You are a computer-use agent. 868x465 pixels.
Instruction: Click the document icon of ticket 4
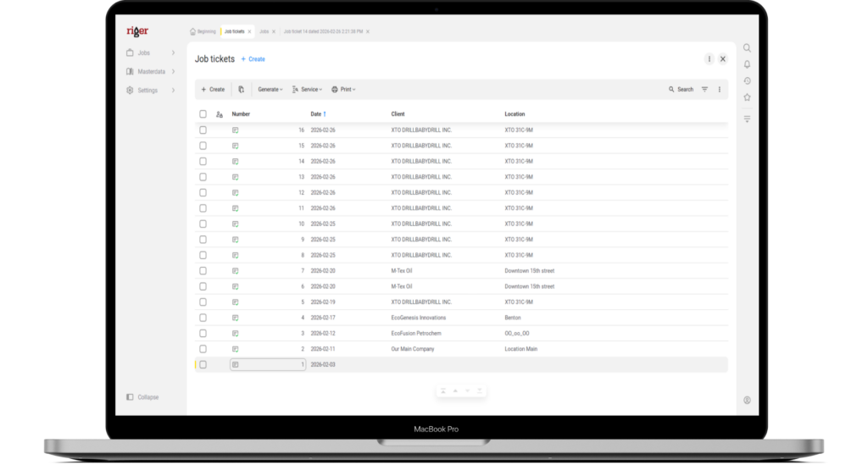(236, 318)
